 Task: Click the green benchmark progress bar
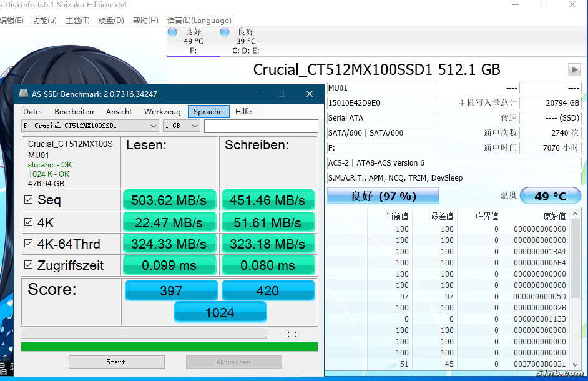coord(169,347)
